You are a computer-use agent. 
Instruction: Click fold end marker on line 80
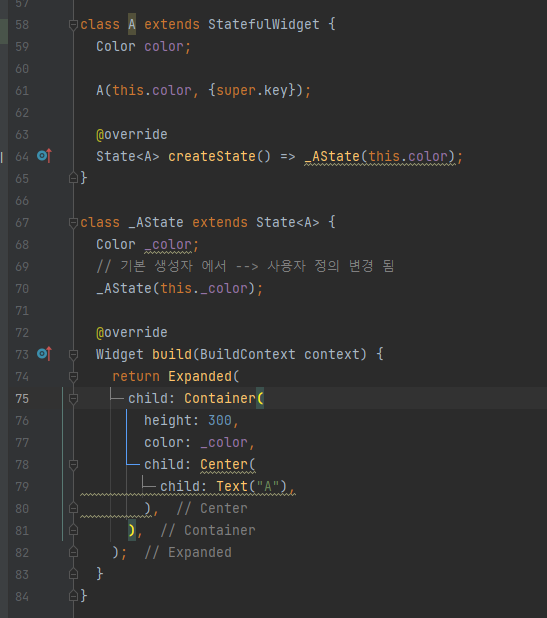(x=73, y=508)
